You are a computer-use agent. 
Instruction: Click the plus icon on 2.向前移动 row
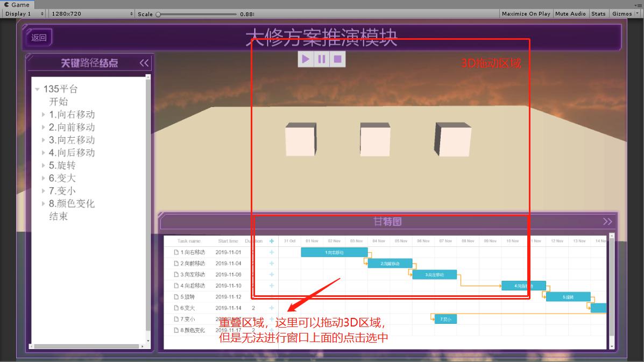pos(272,263)
